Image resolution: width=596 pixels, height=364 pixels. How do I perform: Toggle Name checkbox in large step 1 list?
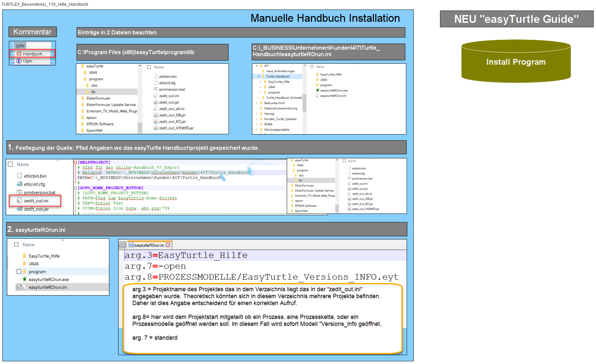pos(11,164)
